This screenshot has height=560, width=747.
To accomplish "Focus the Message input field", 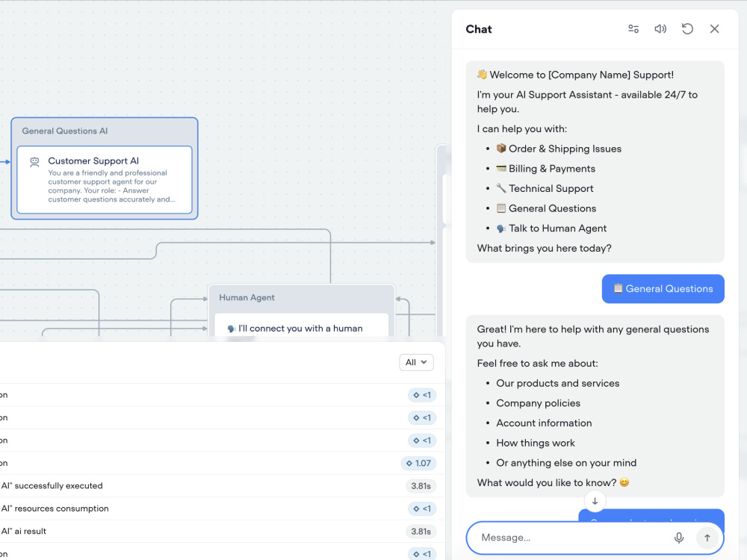I will pos(571,538).
